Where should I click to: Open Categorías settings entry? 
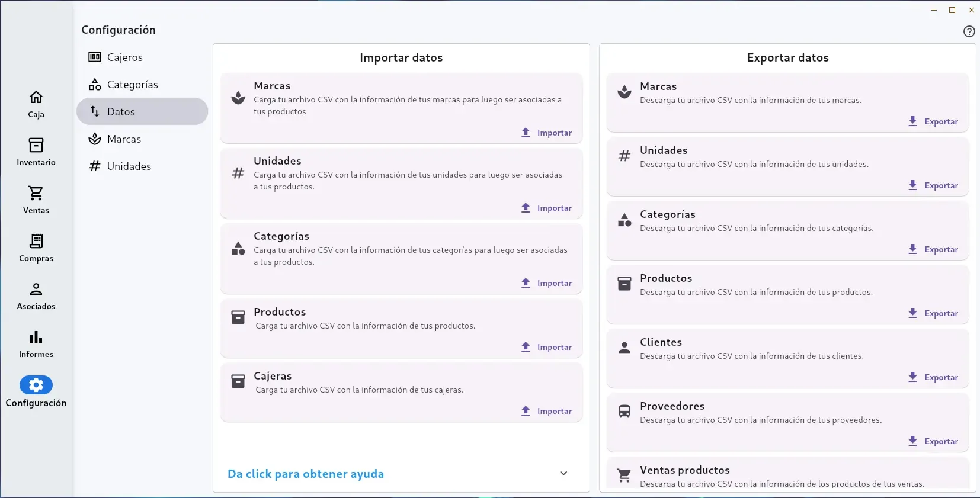click(x=142, y=85)
